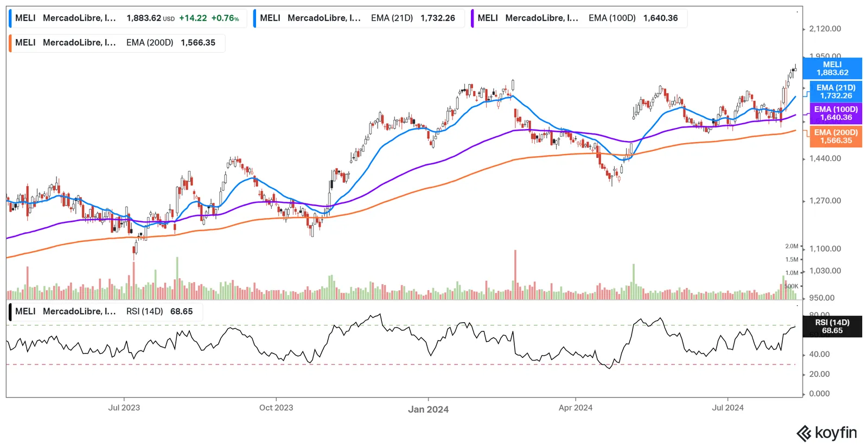Screen dimensions: 868x448
Task: Click the "Jan 2024" date axis label
Action: 429,409
